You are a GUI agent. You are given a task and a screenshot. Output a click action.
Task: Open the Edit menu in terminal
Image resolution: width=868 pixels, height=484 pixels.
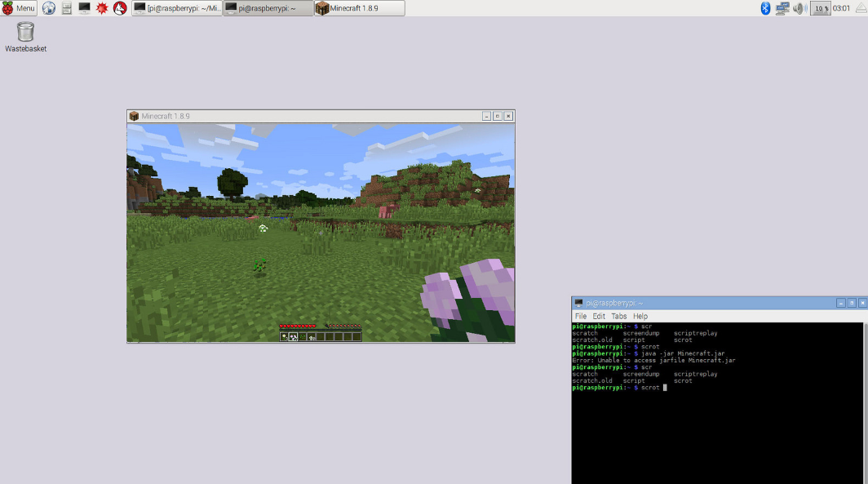(599, 316)
